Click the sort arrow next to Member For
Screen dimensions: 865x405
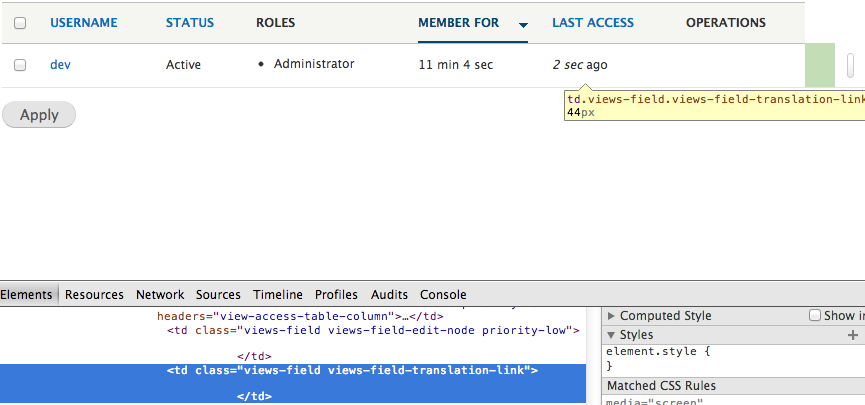(523, 25)
